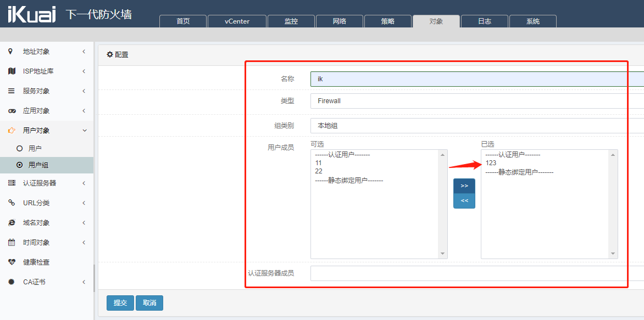The width and height of the screenshot is (644, 320).
Task: Expand the 应用对象 chevron
Action: (x=84, y=111)
